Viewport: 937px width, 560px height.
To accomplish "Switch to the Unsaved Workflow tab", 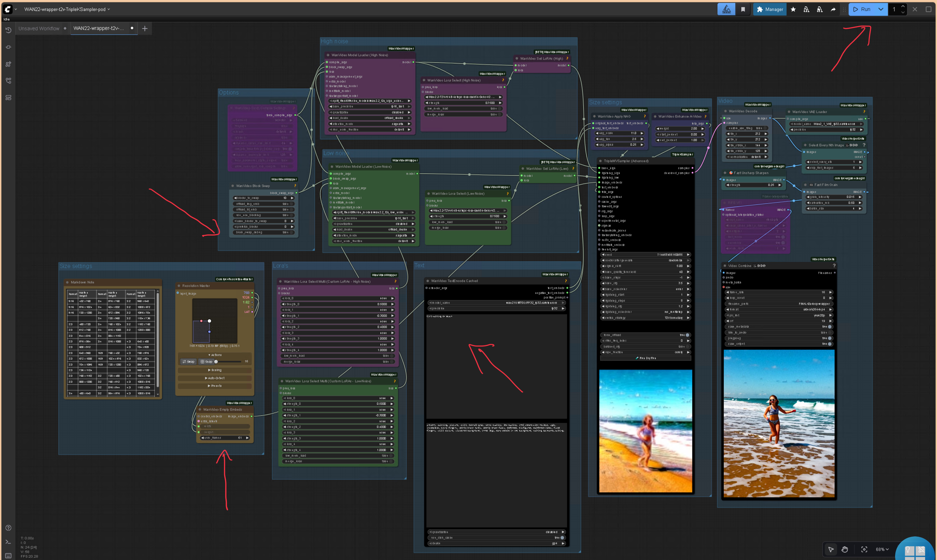I will coord(39,28).
